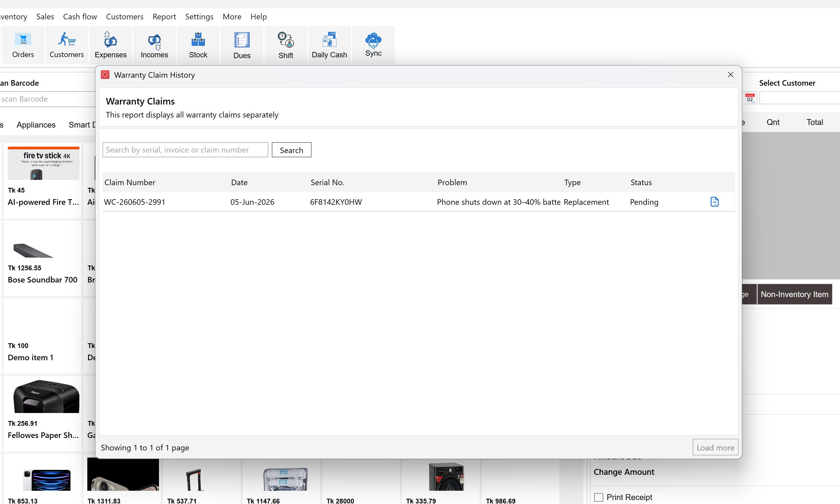Open the Help menu
Screen dimensions: 840x504
coord(259,17)
